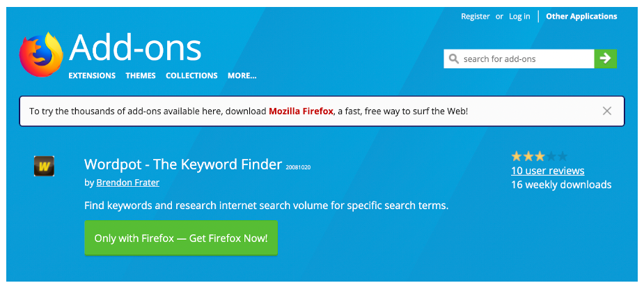Click the Add-ons site title
This screenshot has width=644, height=283.
point(135,47)
